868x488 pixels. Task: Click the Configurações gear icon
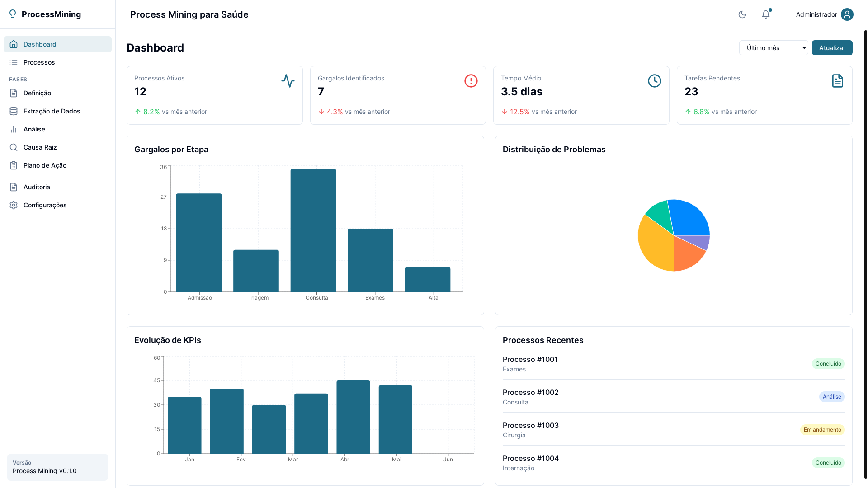pos(14,205)
